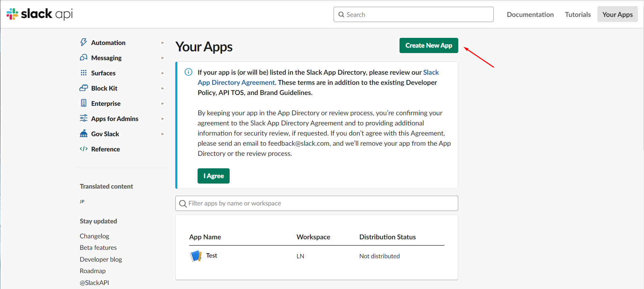Screen dimensions: 644x289
Task: Click the top Search input field
Action: point(413,14)
